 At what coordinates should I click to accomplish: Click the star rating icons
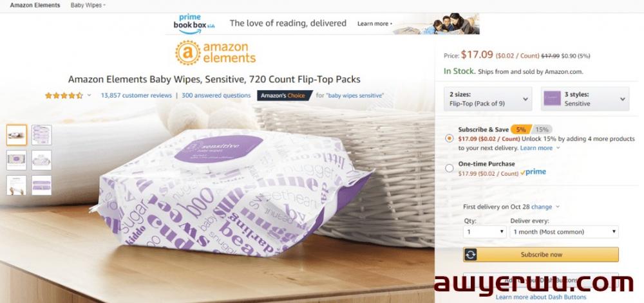(x=64, y=96)
